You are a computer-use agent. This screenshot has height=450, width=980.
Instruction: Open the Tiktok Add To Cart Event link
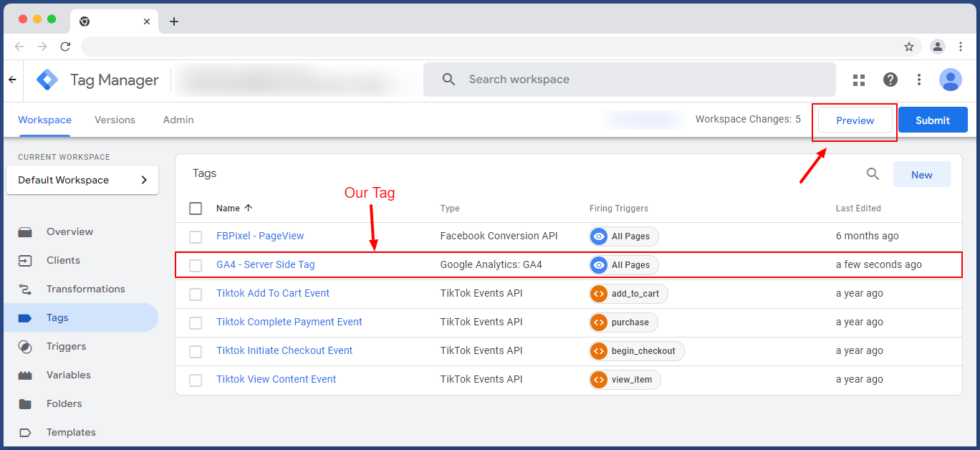coord(273,293)
